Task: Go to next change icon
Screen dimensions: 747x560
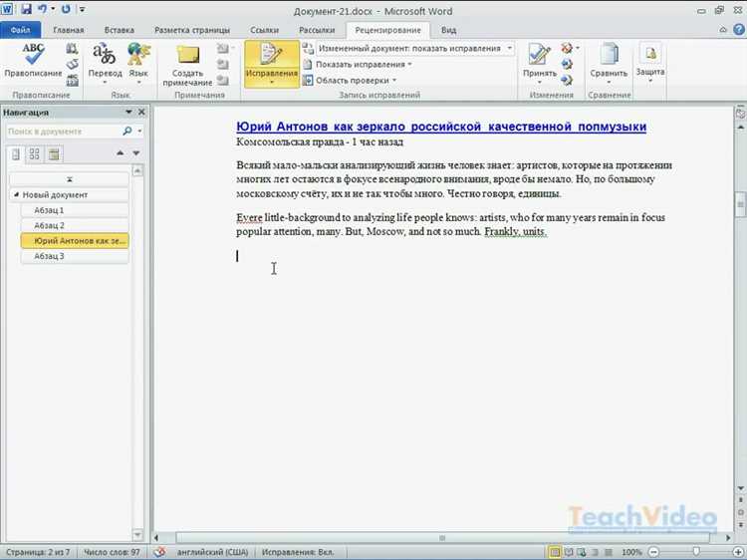Action: (567, 80)
